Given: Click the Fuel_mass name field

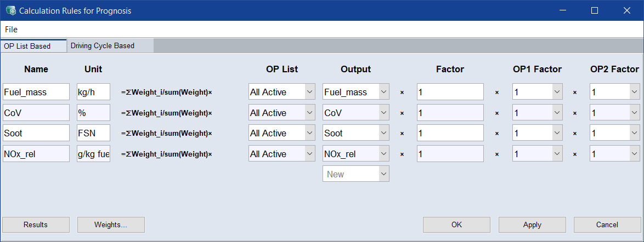Looking at the screenshot, I should (36, 92).
